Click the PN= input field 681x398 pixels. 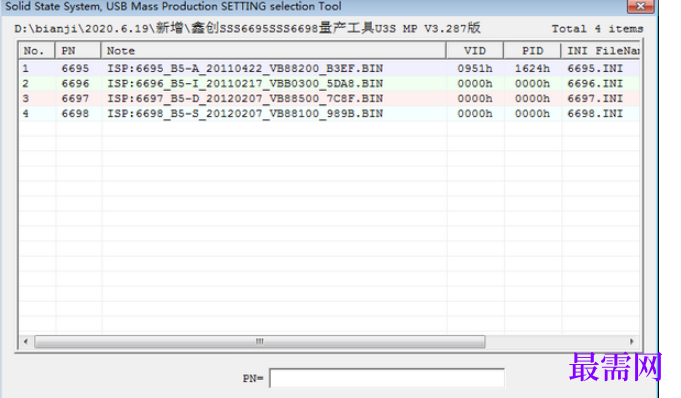tap(387, 378)
